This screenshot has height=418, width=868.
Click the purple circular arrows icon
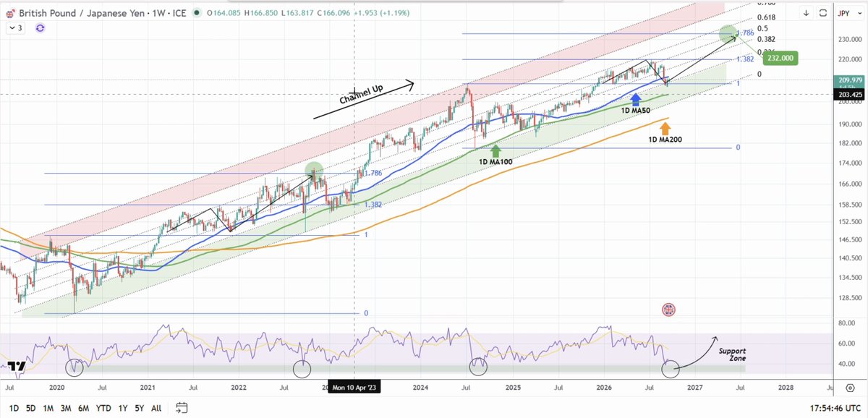pos(40,27)
